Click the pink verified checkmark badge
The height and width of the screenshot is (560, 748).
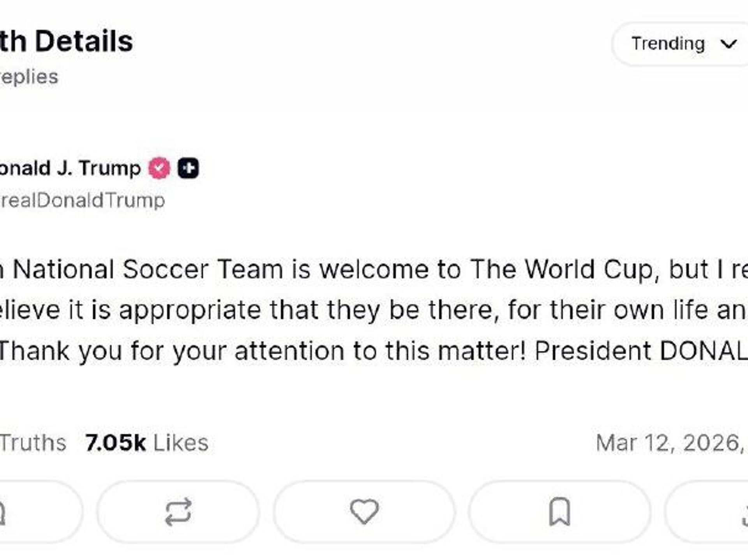click(159, 168)
